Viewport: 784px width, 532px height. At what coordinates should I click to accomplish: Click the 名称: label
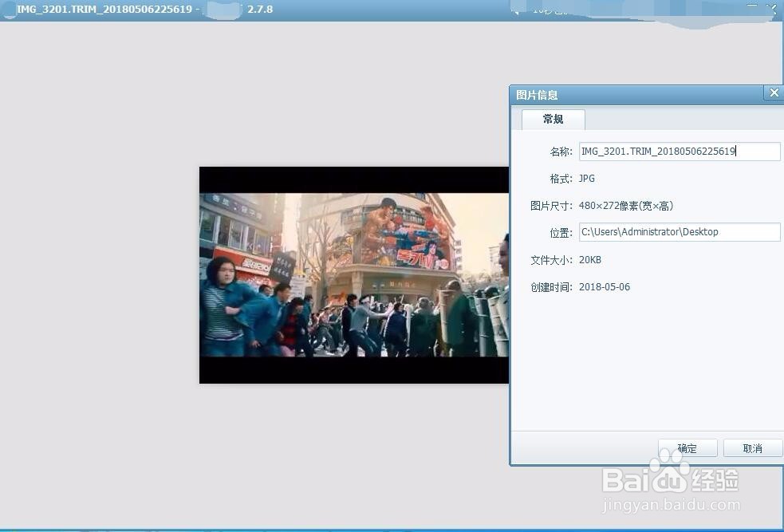(561, 152)
